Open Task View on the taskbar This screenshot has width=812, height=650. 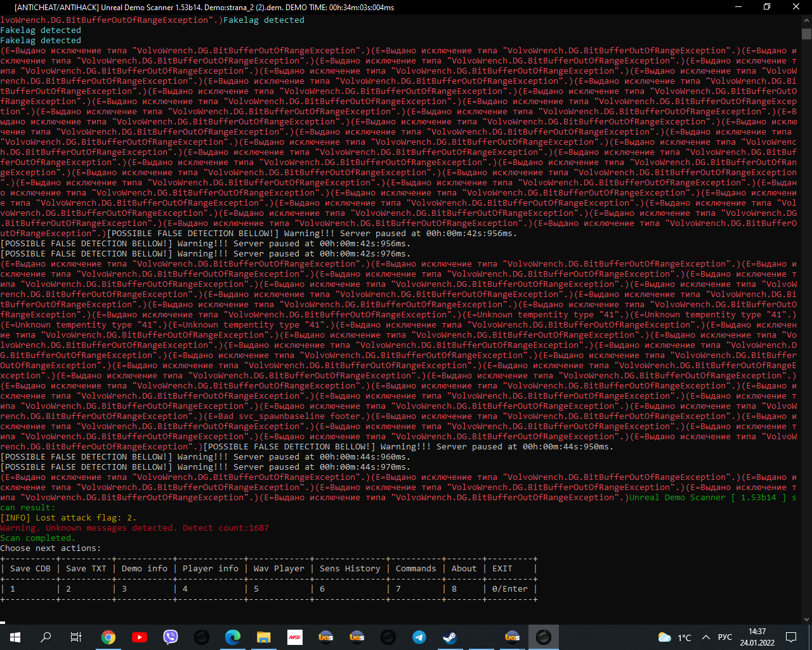pyautogui.click(x=76, y=637)
